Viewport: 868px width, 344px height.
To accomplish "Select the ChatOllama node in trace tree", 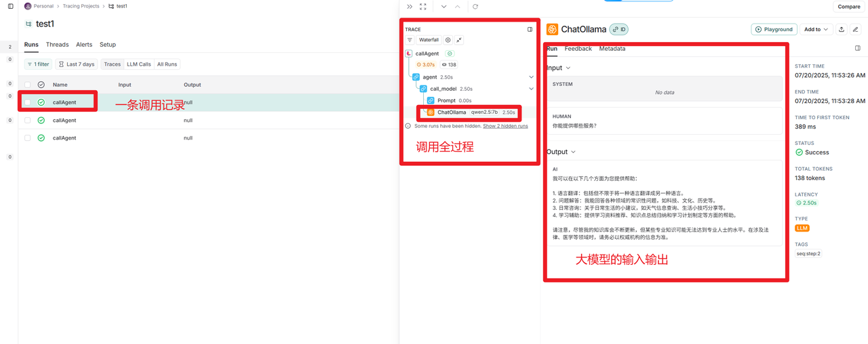I will [x=452, y=112].
